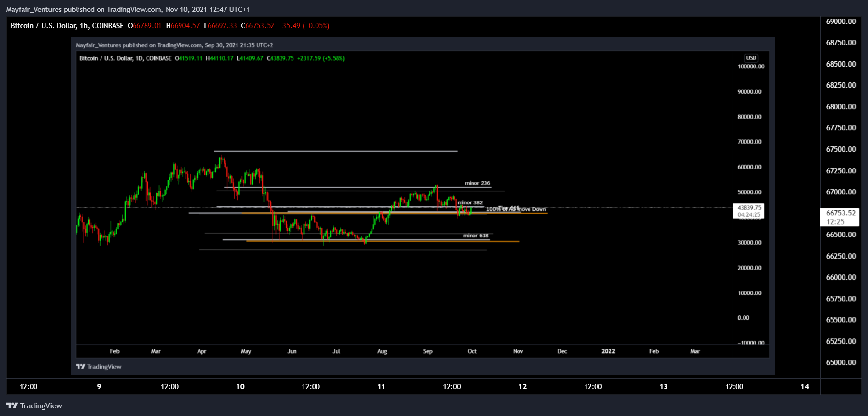868x416 pixels.
Task: Click the 'minor 382' level label
Action: 470,202
